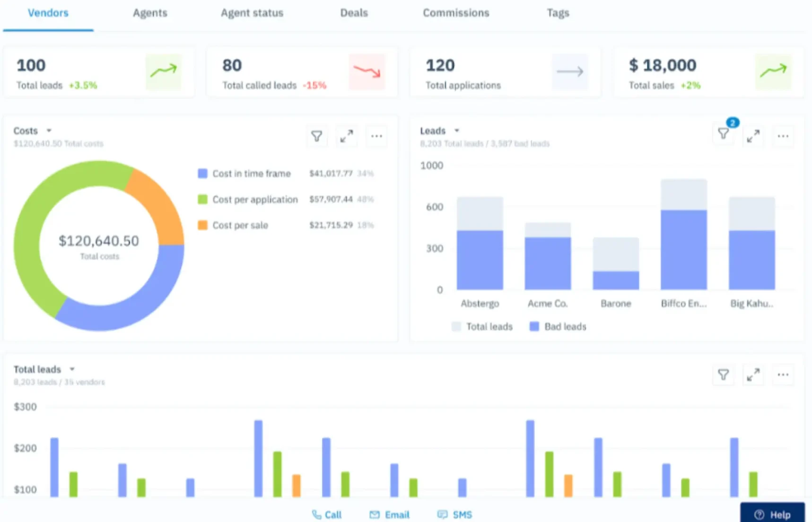Click the 100 Total leads card value
The image size is (812, 522).
[31, 65]
